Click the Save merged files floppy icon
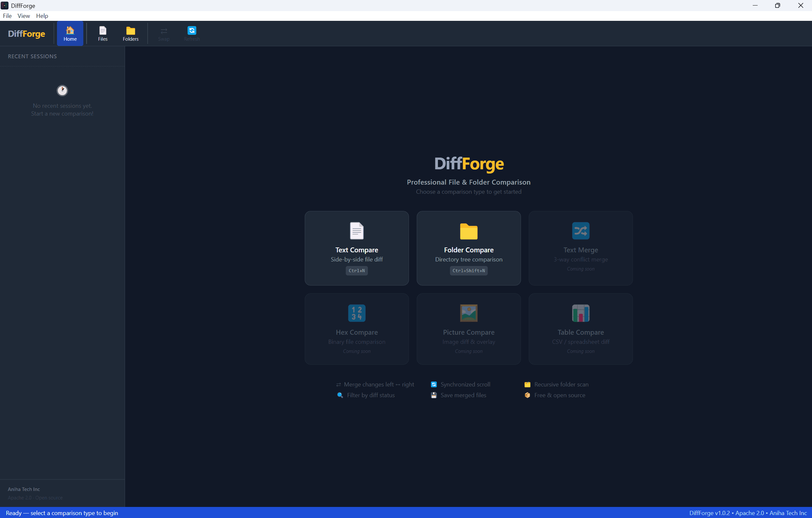Image resolution: width=812 pixels, height=518 pixels. (434, 395)
